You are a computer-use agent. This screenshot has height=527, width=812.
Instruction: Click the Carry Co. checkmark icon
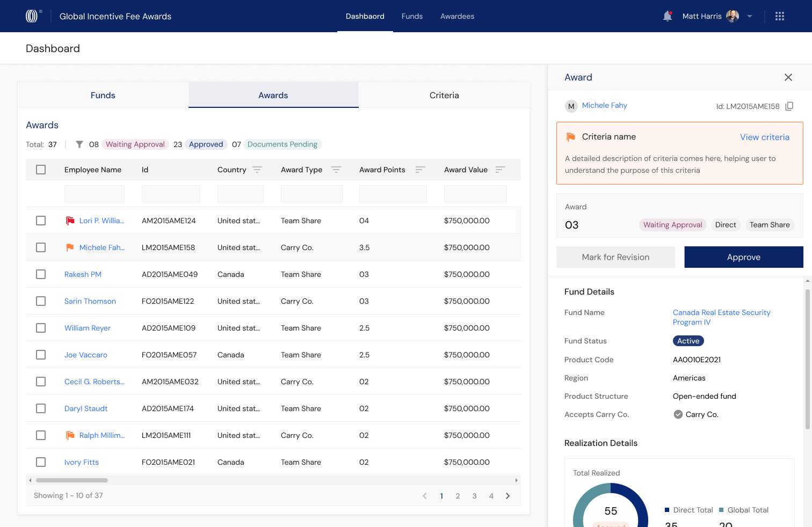[x=678, y=414]
